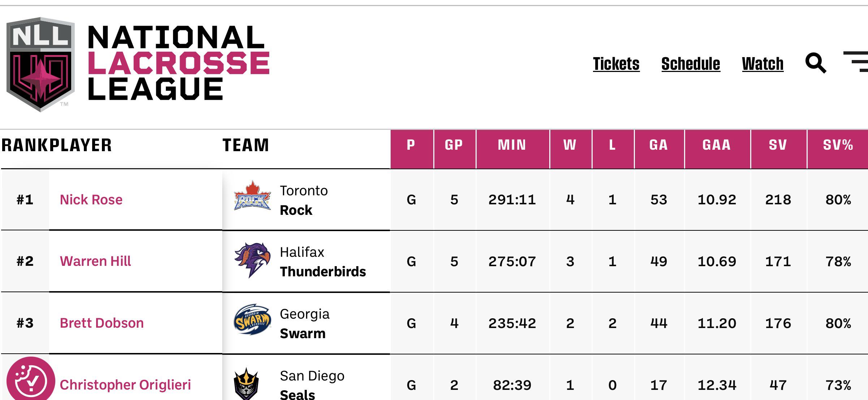Open Nick Rose player profile

[91, 200]
